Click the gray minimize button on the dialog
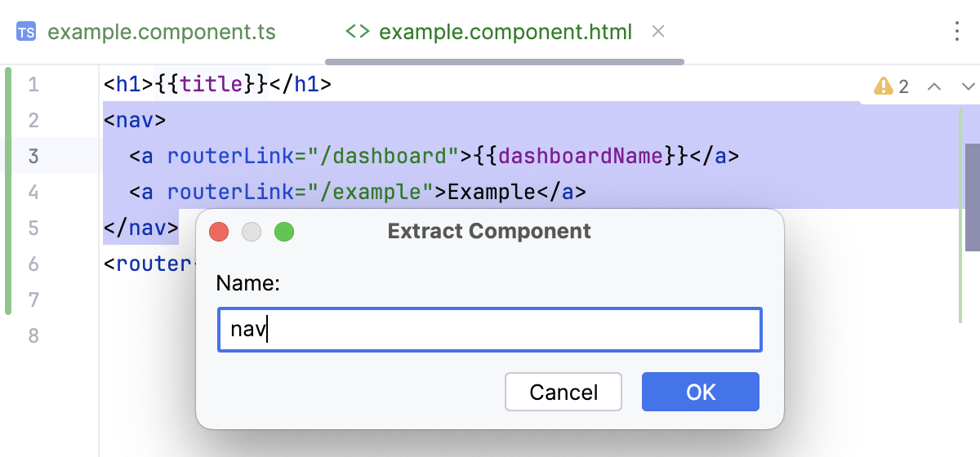The height and width of the screenshot is (457, 980). click(252, 233)
